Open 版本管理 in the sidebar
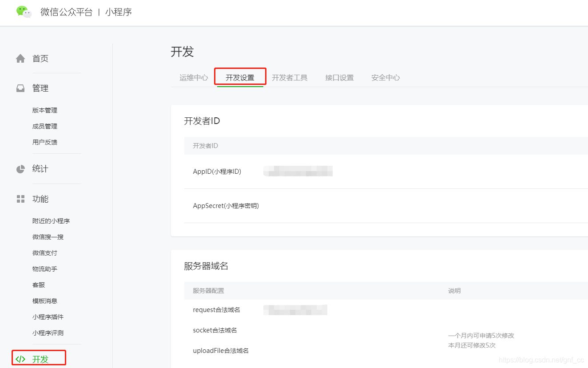This screenshot has width=588, height=368. pyautogui.click(x=44, y=110)
